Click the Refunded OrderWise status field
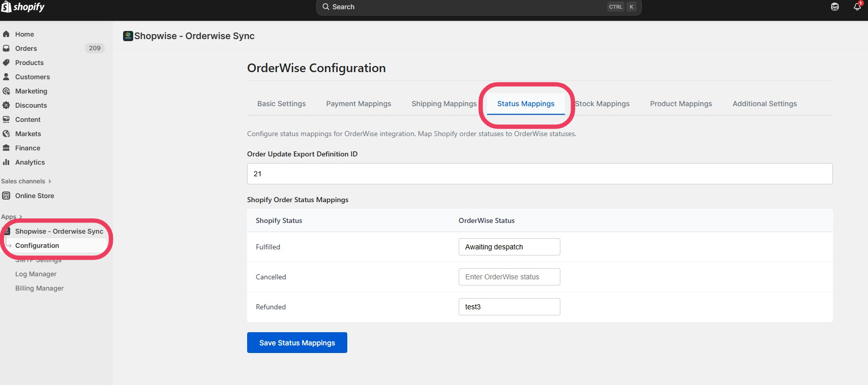Screen dimensions: 868x385 click(509, 307)
